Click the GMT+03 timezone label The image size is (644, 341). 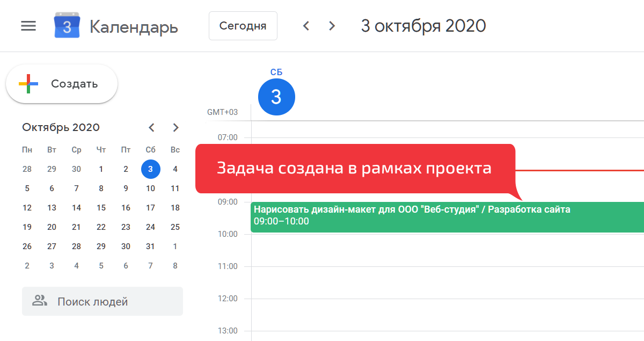(222, 112)
